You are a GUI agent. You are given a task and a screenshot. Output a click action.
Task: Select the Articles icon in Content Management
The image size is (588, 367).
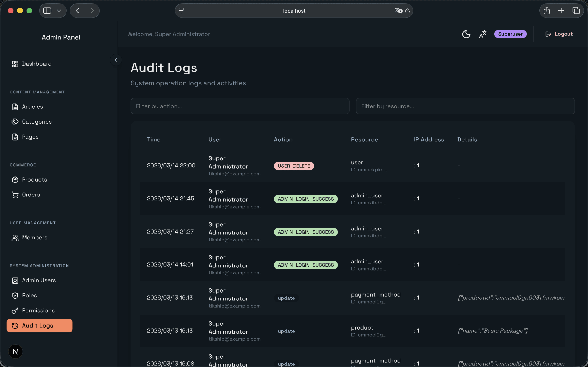click(15, 107)
